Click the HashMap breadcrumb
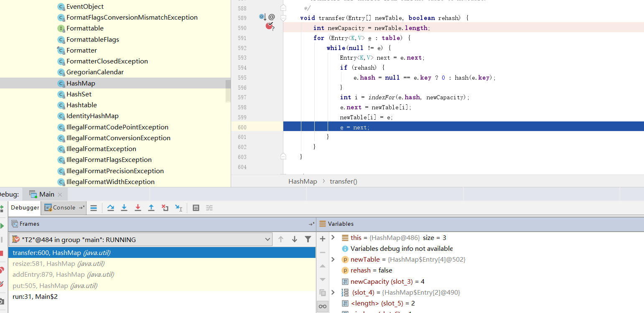The height and width of the screenshot is (313, 644). click(x=303, y=182)
